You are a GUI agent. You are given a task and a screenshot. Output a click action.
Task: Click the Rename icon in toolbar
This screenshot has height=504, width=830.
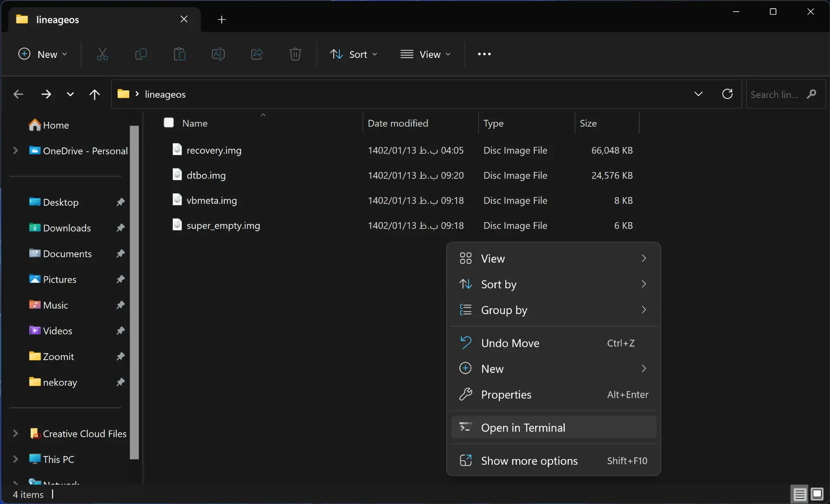[218, 54]
